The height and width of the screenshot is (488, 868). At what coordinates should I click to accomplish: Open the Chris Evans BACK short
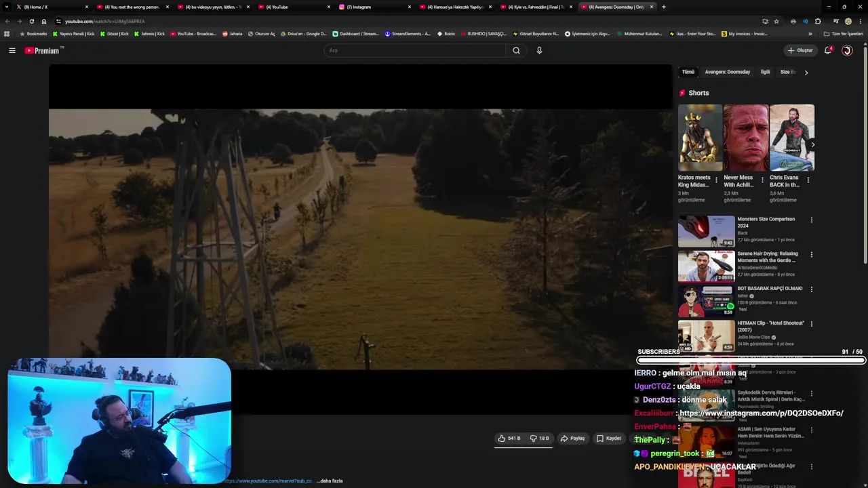[x=792, y=138]
